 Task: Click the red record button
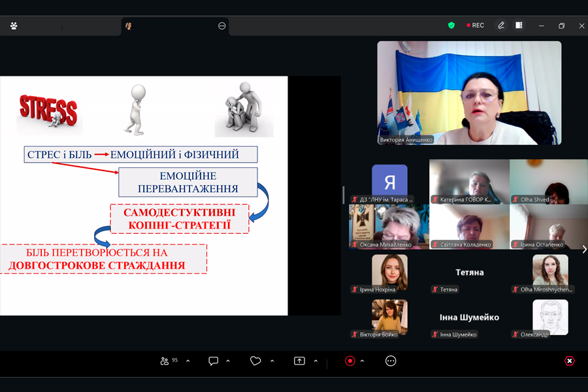[350, 361]
